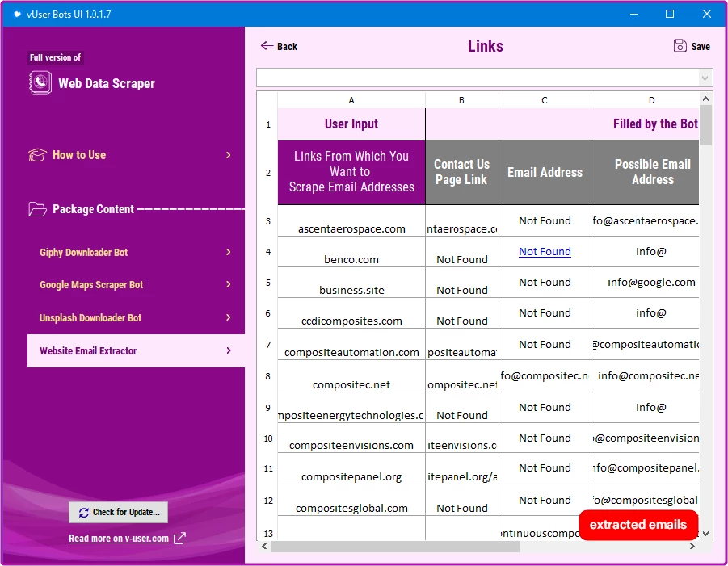The width and height of the screenshot is (728, 566).
Task: Click the cell 'compositeenvisions.com'
Action: (x=351, y=438)
